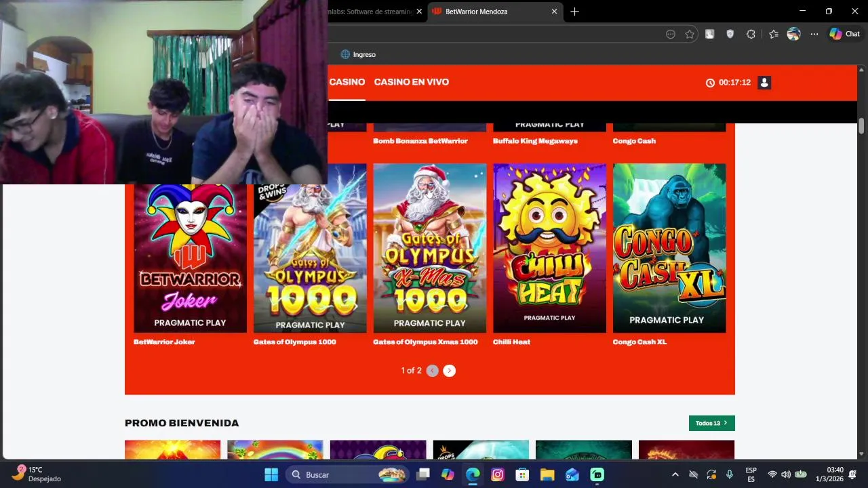
Task: Open the notifications bell icon
Action: pyautogui.click(x=853, y=475)
